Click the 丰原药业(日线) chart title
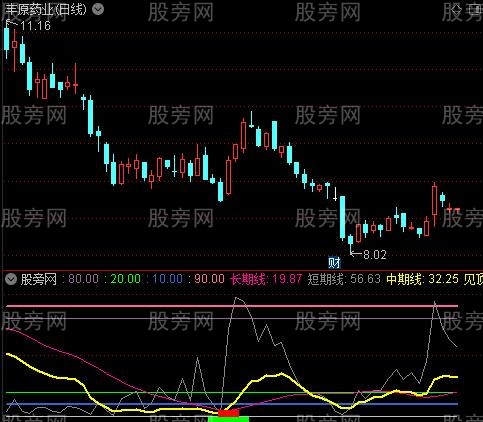 click(46, 9)
